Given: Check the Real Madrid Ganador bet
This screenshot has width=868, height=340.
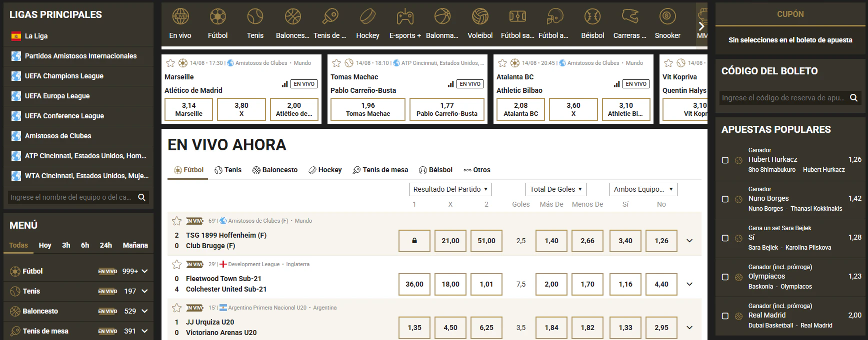Looking at the screenshot, I should pyautogui.click(x=725, y=316).
